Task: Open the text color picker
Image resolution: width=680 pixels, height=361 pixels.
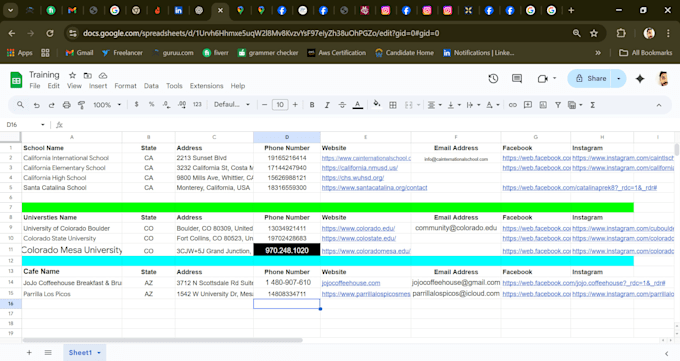Action: pyautogui.click(x=357, y=105)
